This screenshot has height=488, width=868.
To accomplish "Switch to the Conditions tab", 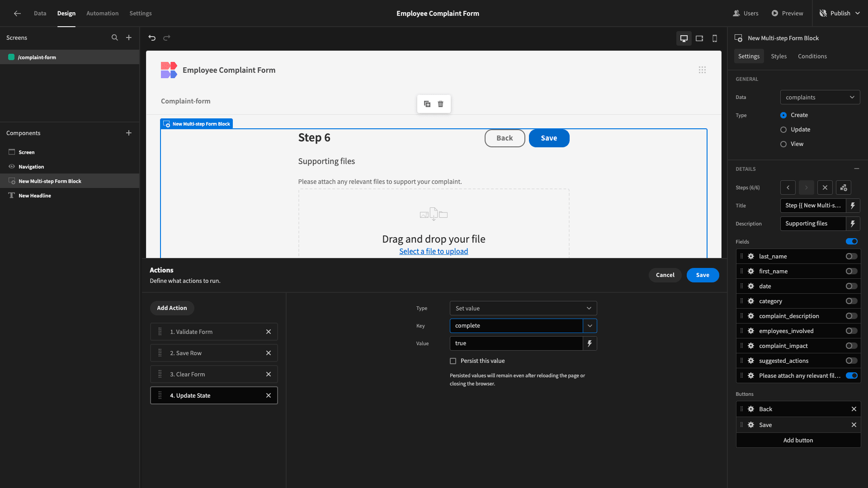I will click(x=812, y=56).
